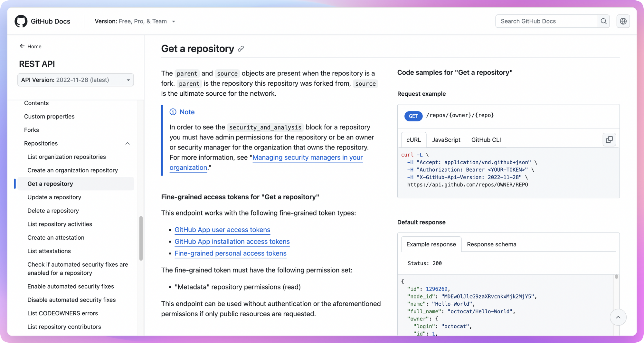
Task: Select Get a repository sidebar item
Action: click(x=76, y=184)
